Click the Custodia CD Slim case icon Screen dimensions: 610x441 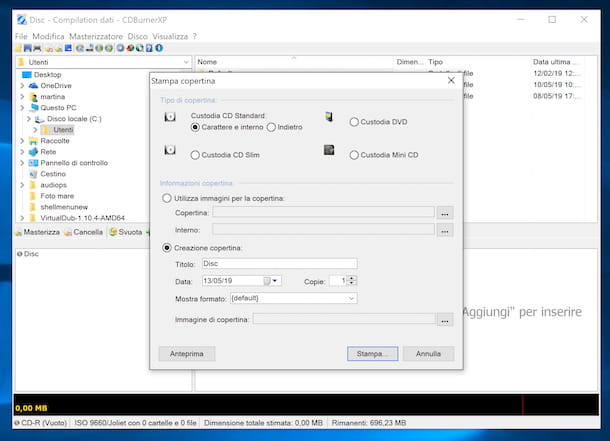pos(169,152)
